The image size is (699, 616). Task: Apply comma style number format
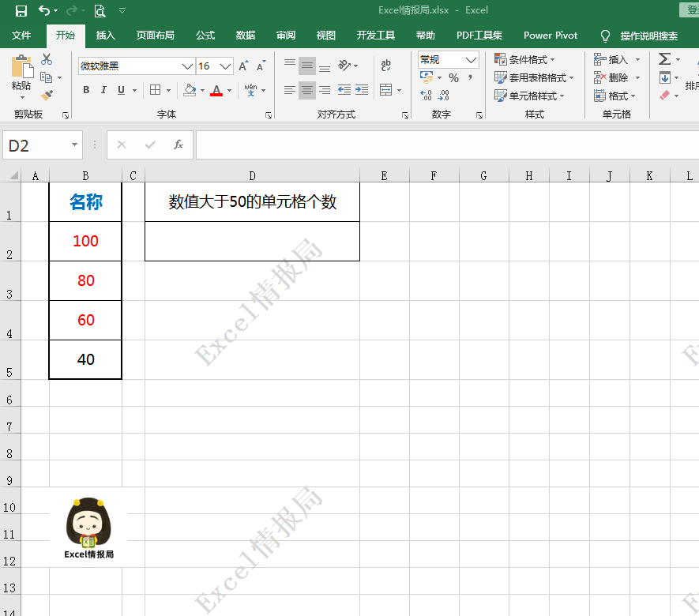pyautogui.click(x=470, y=78)
